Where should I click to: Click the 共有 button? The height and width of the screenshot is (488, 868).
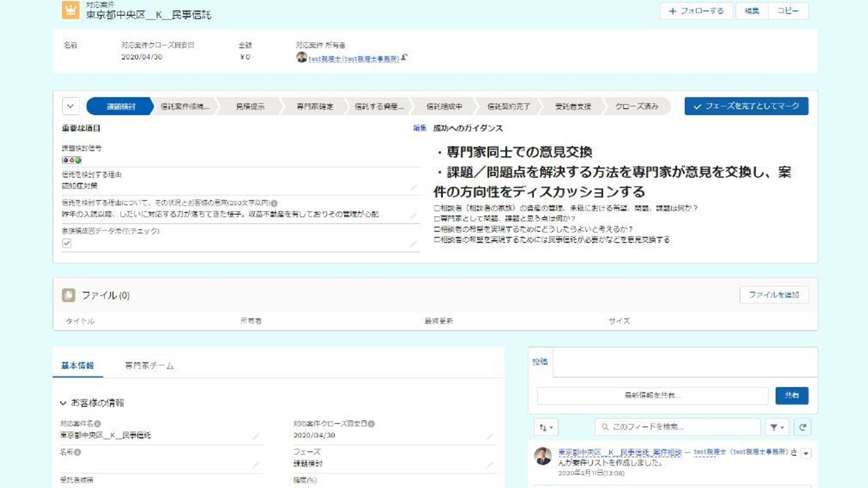(792, 395)
